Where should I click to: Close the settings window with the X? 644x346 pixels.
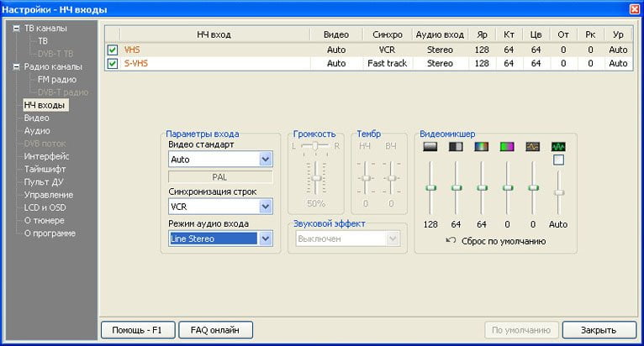point(633,8)
